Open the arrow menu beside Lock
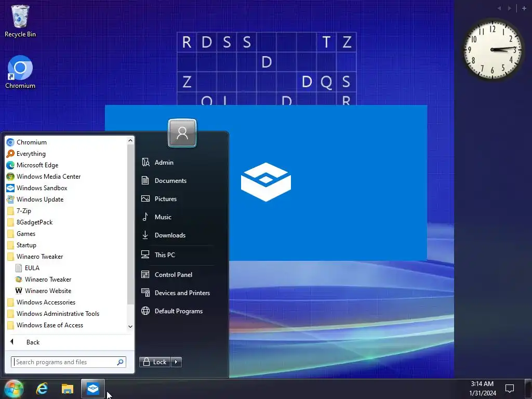Viewport: 532px width, 399px height. point(176,362)
